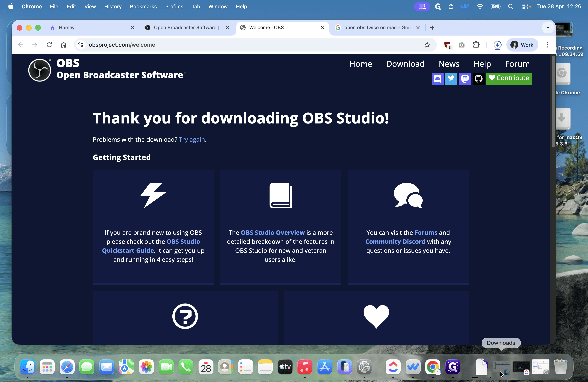Open macOS Control Center in menu bar
Screen dimensions: 588x382
(525, 7)
